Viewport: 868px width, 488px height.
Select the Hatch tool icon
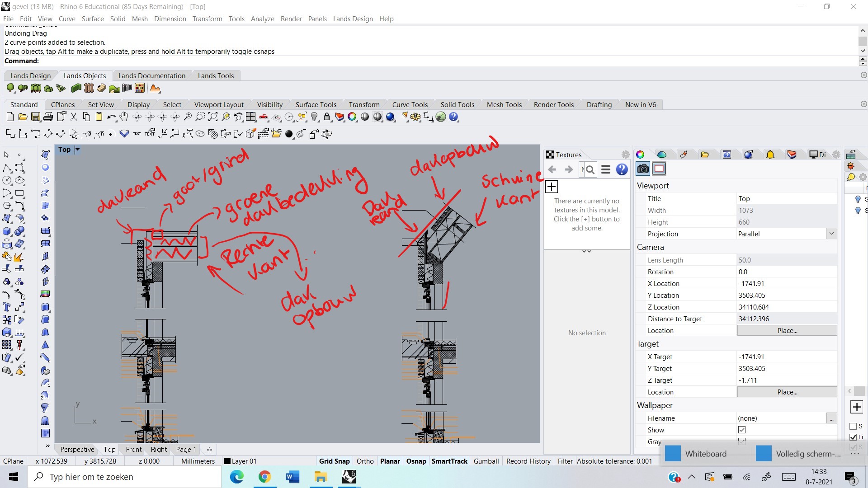click(x=213, y=134)
